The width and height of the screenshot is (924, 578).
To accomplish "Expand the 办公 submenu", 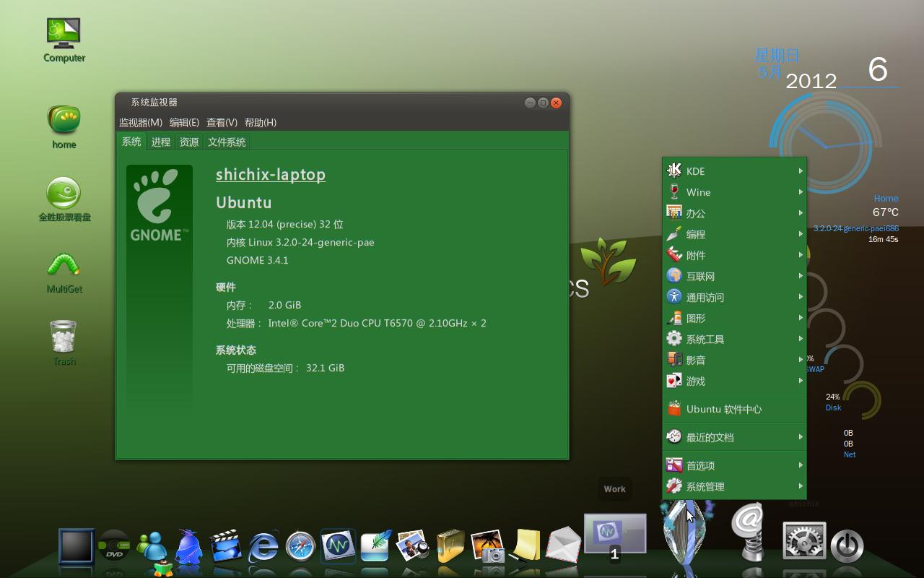I will pos(734,213).
